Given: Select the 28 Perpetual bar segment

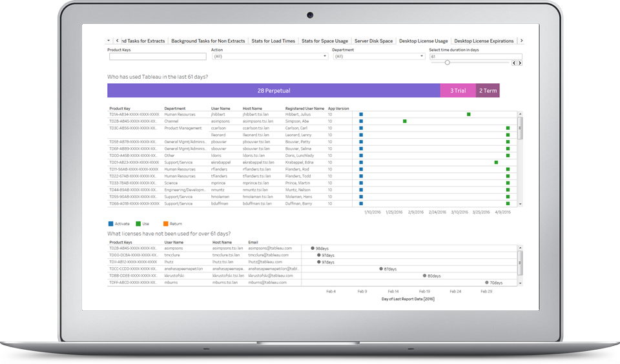Looking at the screenshot, I should [274, 90].
